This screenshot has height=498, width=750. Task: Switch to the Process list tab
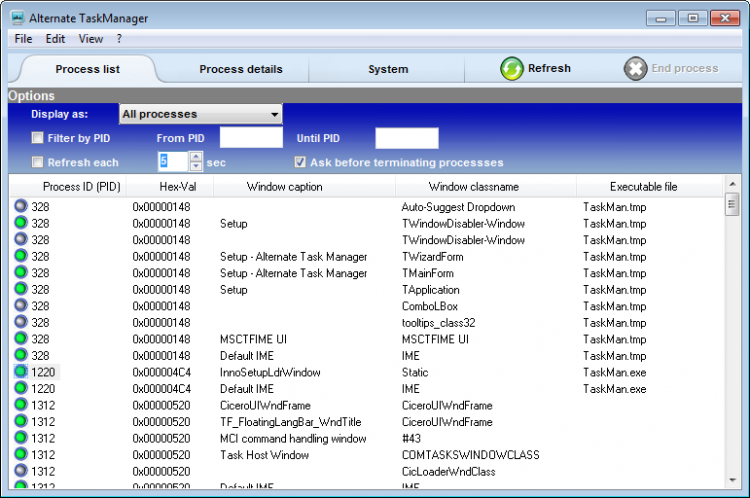88,69
